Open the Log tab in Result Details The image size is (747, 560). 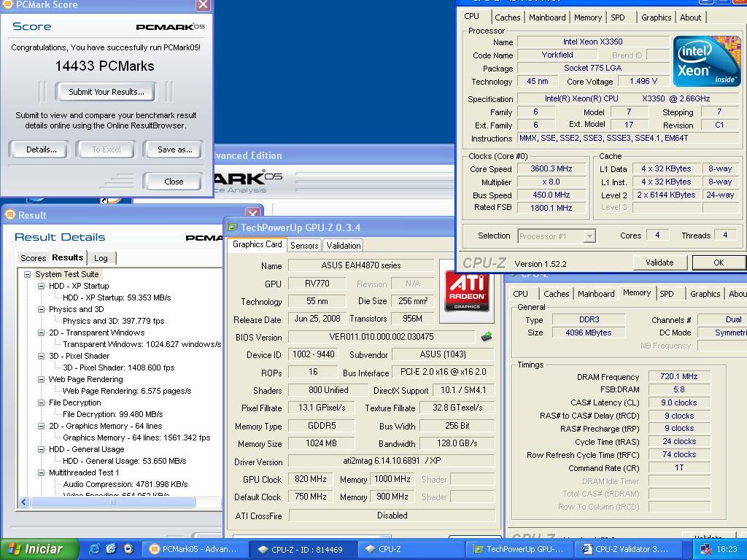pos(101,258)
